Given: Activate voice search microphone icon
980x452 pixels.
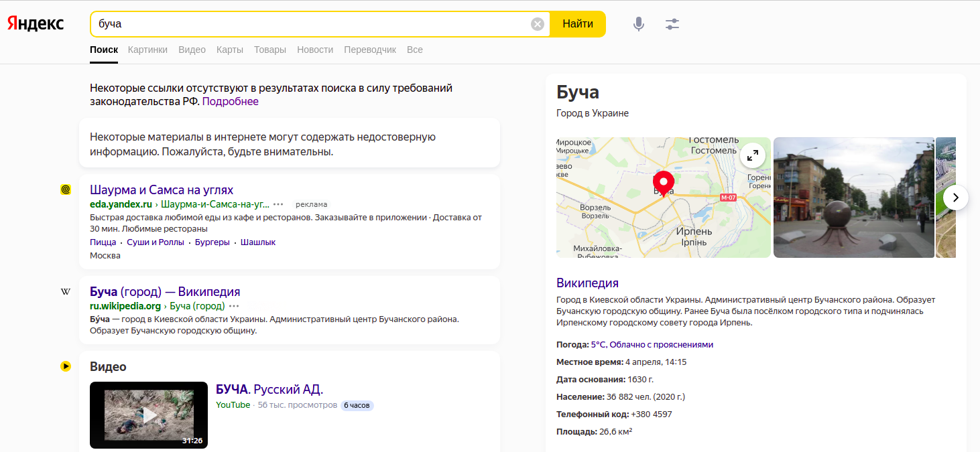Looking at the screenshot, I should [639, 24].
